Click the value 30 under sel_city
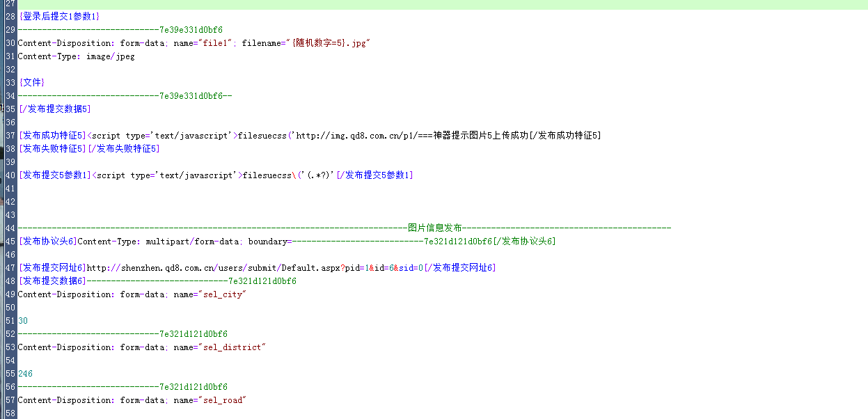This screenshot has width=868, height=419. (22, 320)
